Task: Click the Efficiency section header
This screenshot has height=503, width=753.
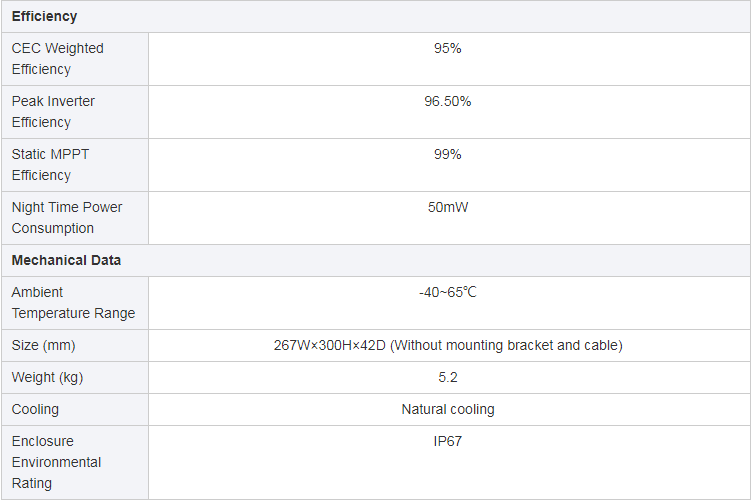Action: [44, 16]
